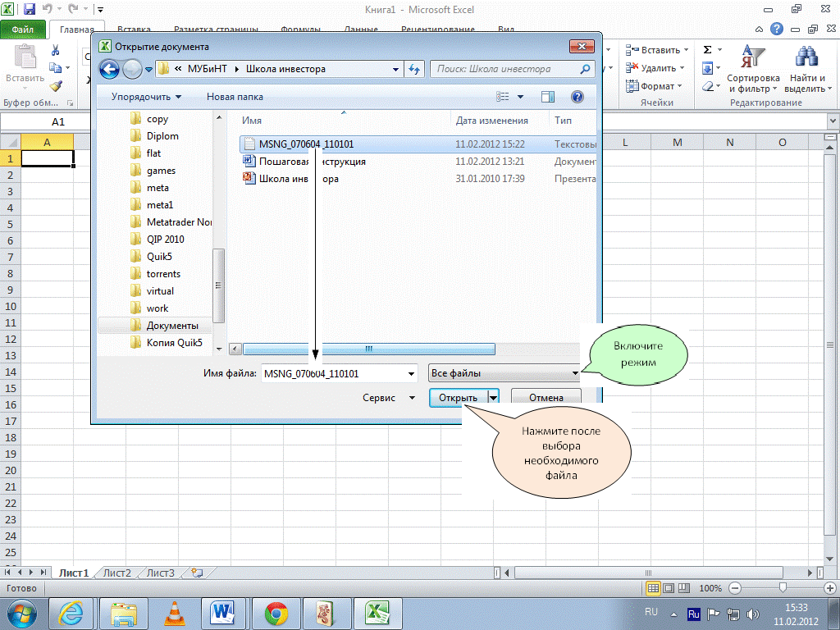Click the refresh icon beside the address path
This screenshot has width=840, height=630.
pos(414,69)
